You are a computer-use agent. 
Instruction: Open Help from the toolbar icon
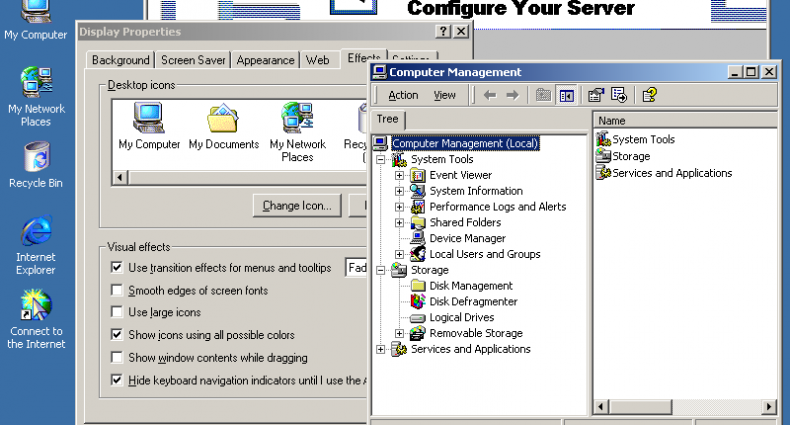point(649,95)
